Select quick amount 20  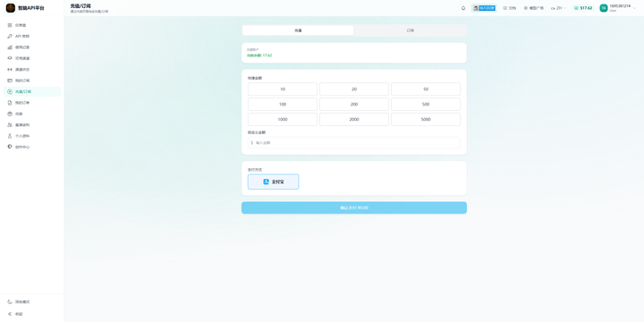point(354,89)
